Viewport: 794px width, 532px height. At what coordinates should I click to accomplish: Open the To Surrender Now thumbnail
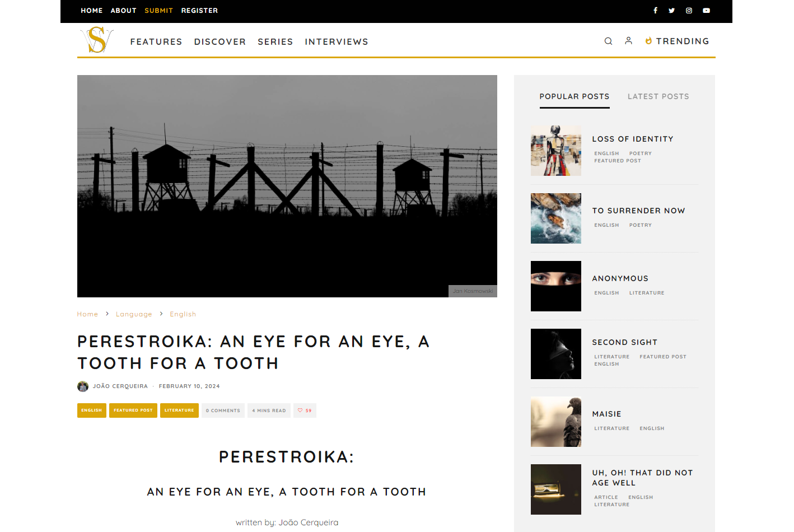[x=556, y=218]
